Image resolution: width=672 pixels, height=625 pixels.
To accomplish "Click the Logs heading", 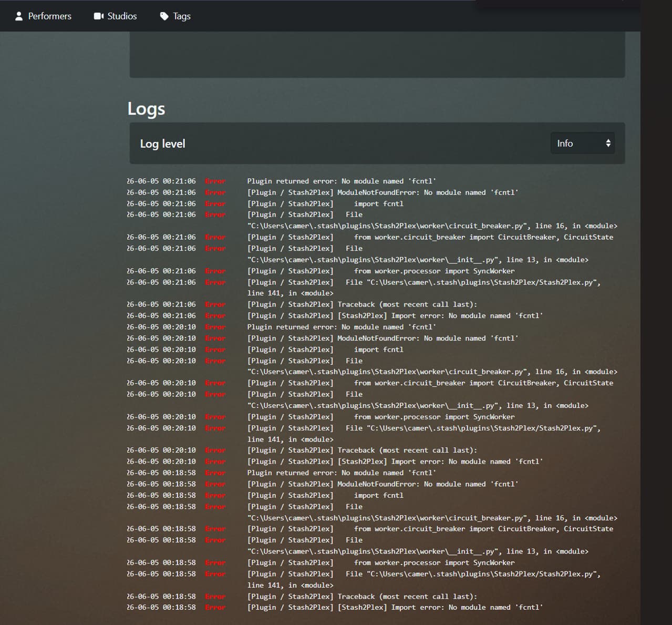I will coord(146,109).
